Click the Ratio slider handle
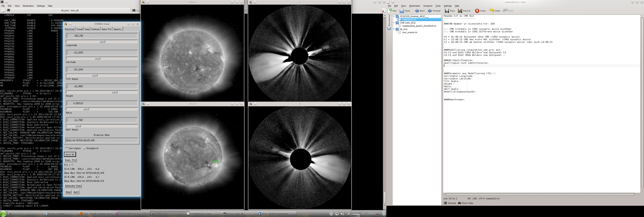The width and height of the screenshot is (644, 217). (x=86, y=109)
